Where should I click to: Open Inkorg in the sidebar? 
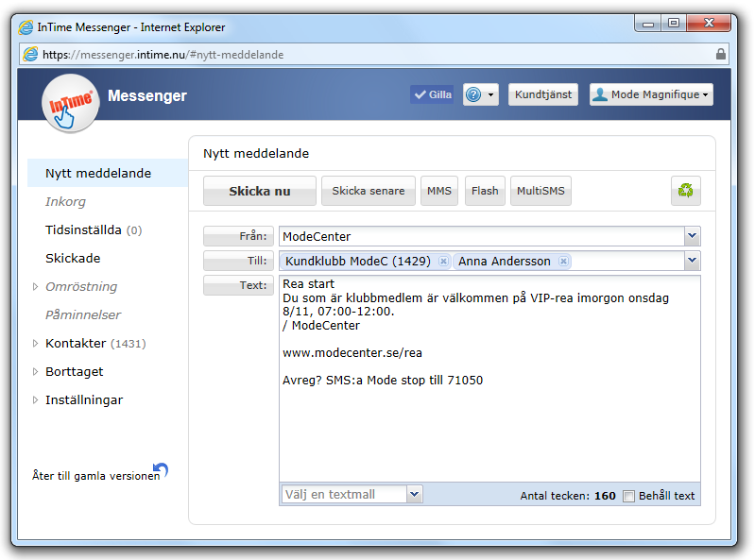[x=65, y=201]
